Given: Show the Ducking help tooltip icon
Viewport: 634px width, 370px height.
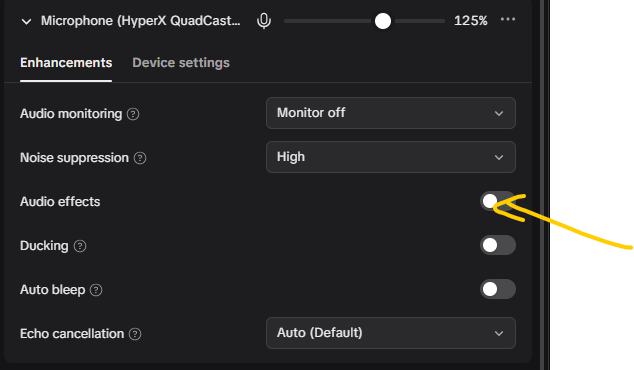Looking at the screenshot, I should point(80,246).
